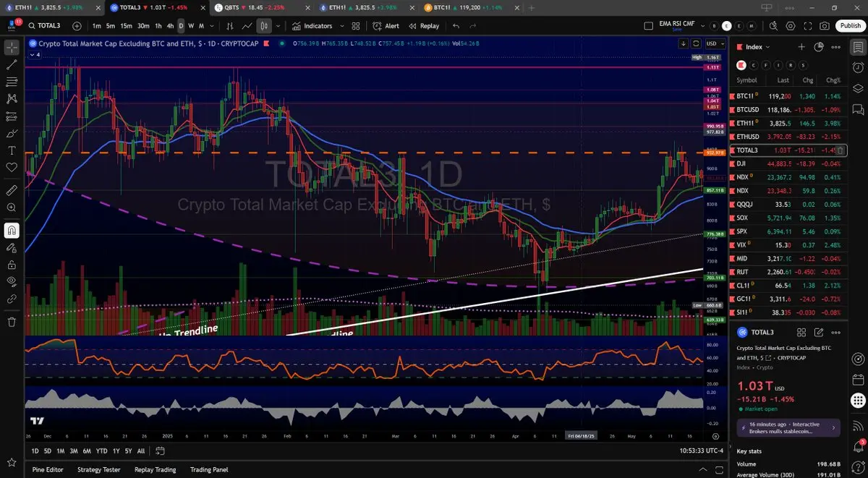
Task: Enter fullscreen chart mode
Action: coord(808,25)
